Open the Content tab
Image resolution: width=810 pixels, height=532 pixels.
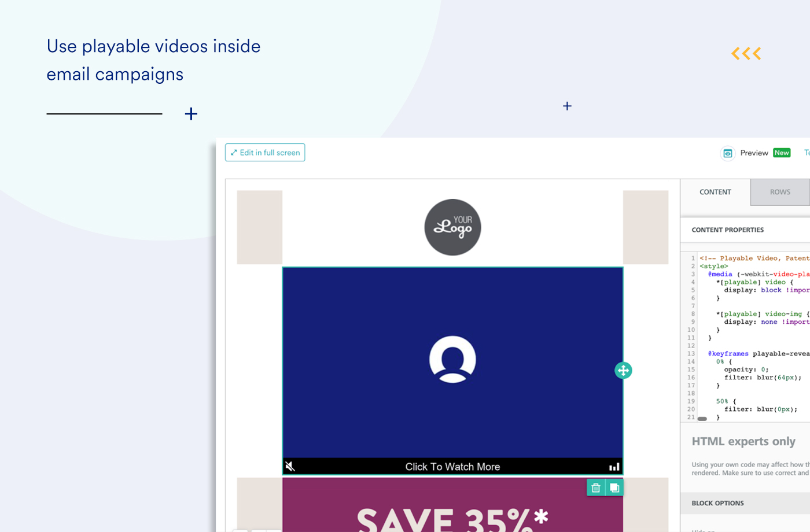pyautogui.click(x=715, y=191)
